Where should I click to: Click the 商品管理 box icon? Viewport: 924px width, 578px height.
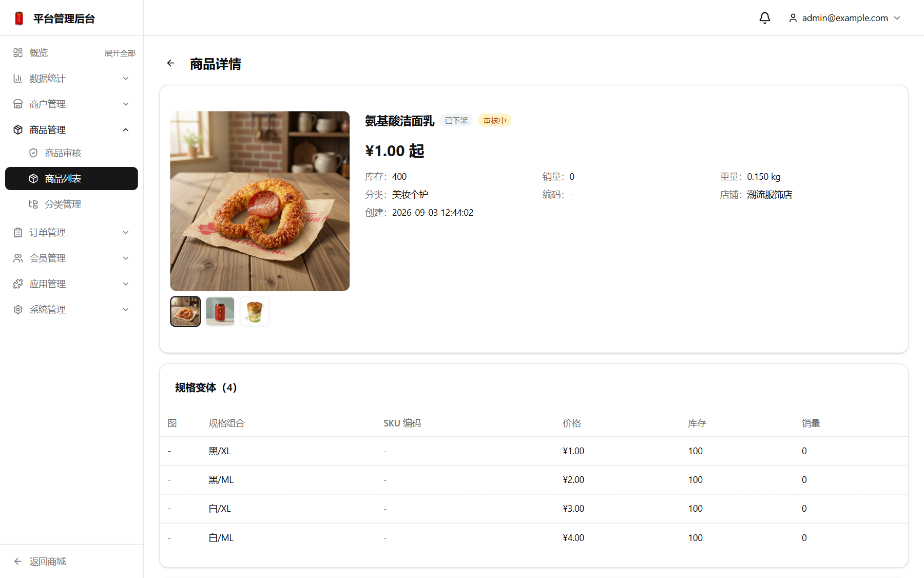(x=18, y=129)
